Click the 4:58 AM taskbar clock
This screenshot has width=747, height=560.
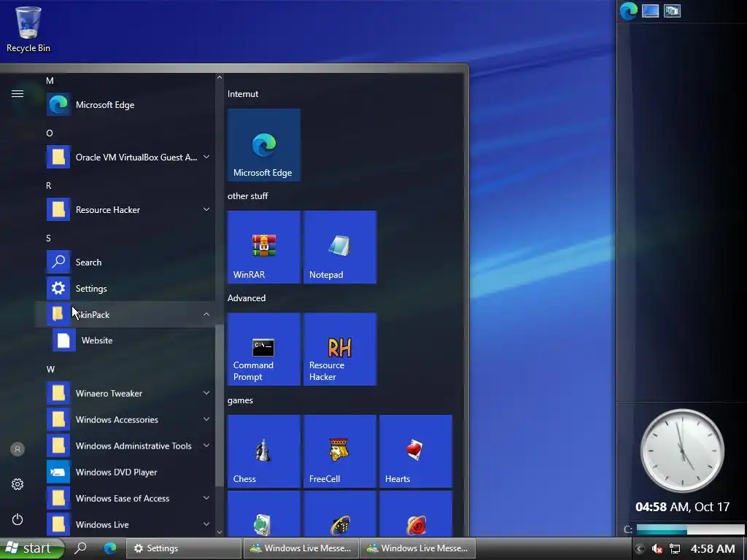713,548
